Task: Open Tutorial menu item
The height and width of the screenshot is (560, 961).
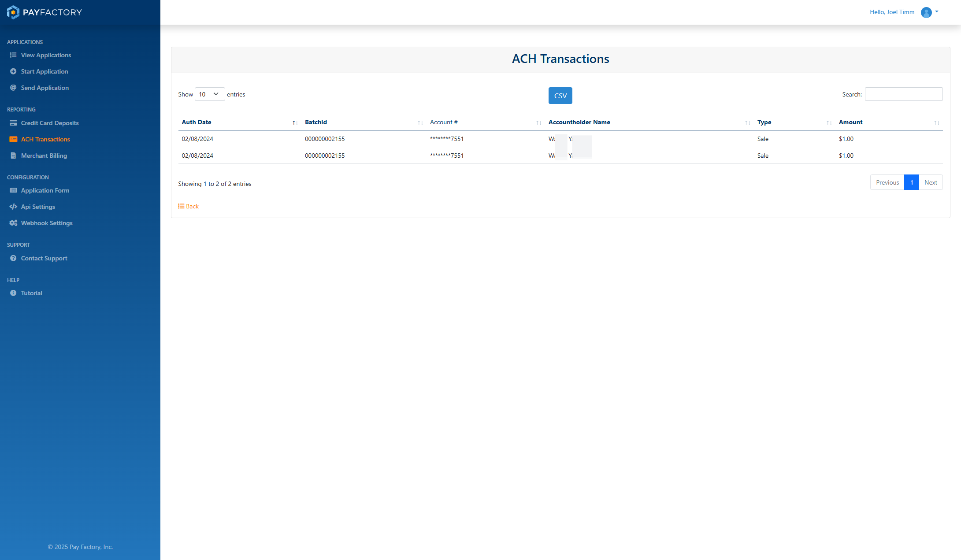Action: point(31,293)
